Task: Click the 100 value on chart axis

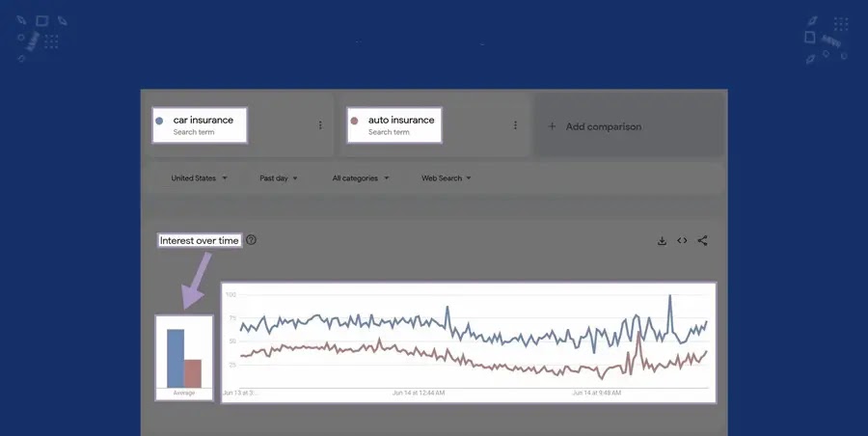Action: coord(231,295)
